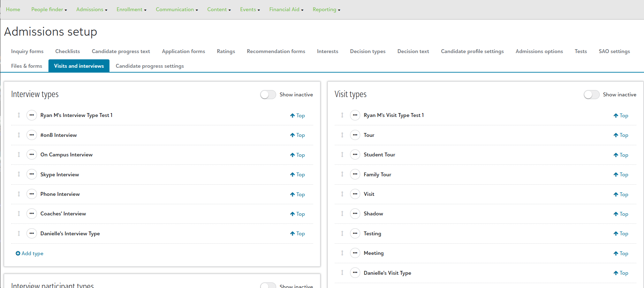Add a new interview type
This screenshot has width=644, height=288.
pyautogui.click(x=30, y=253)
